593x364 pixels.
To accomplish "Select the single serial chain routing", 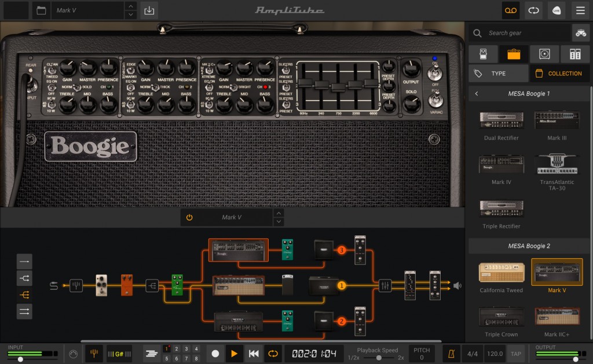I will click(24, 261).
